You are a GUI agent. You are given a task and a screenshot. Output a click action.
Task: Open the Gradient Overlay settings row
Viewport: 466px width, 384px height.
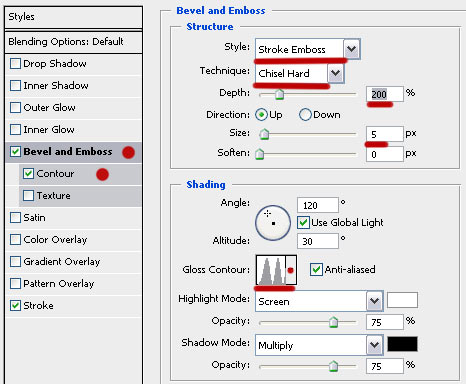[x=74, y=261]
